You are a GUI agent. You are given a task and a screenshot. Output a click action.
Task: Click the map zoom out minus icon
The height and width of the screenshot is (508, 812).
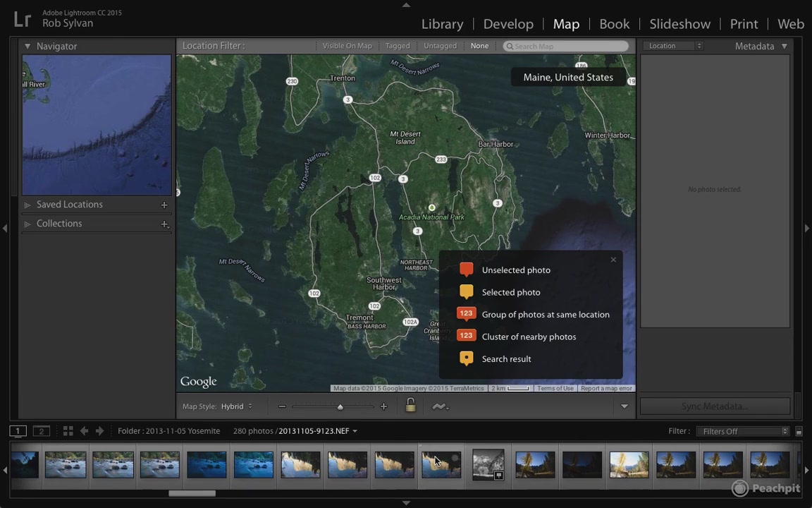point(282,406)
